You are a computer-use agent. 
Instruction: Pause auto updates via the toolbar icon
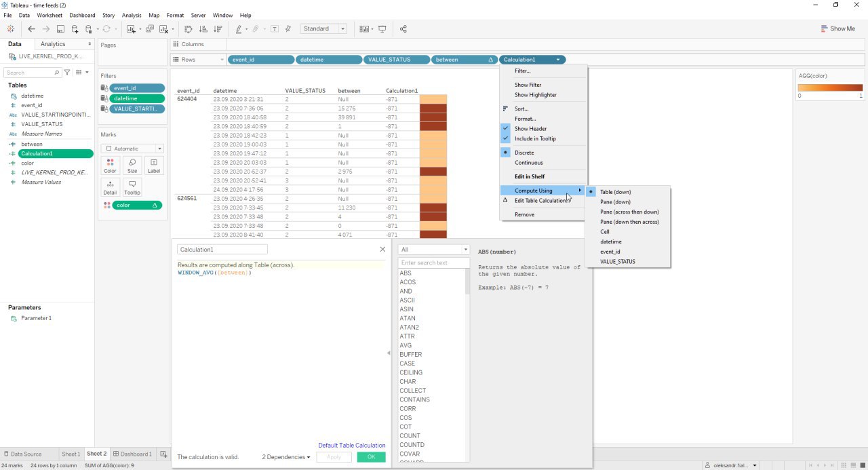[89, 29]
